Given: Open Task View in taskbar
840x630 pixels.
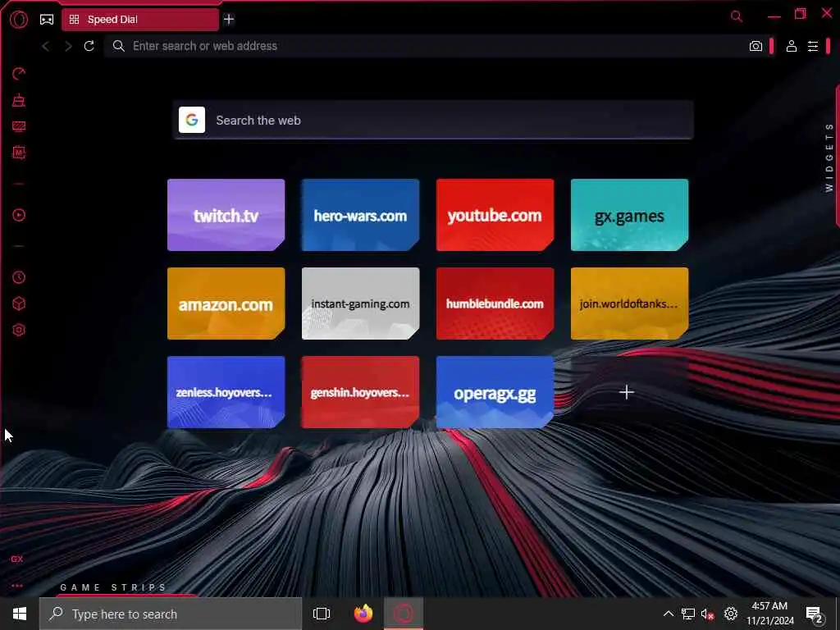Looking at the screenshot, I should pos(322,614).
